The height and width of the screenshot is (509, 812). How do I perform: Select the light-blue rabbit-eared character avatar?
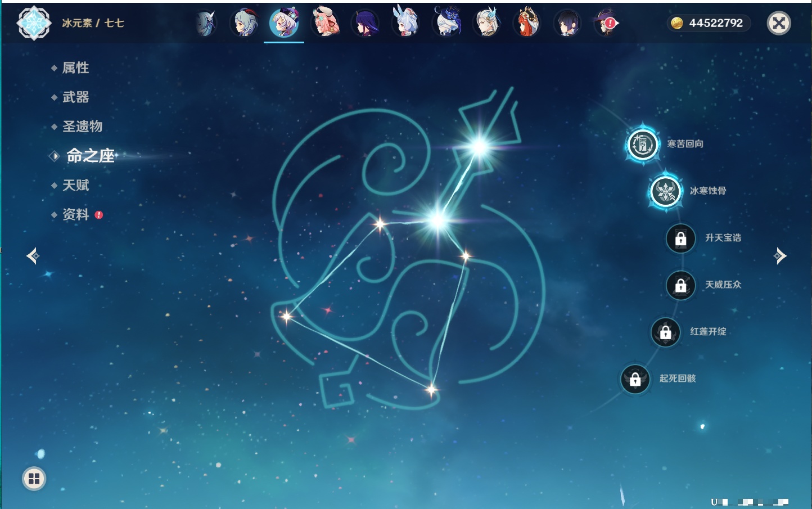pyautogui.click(x=405, y=22)
